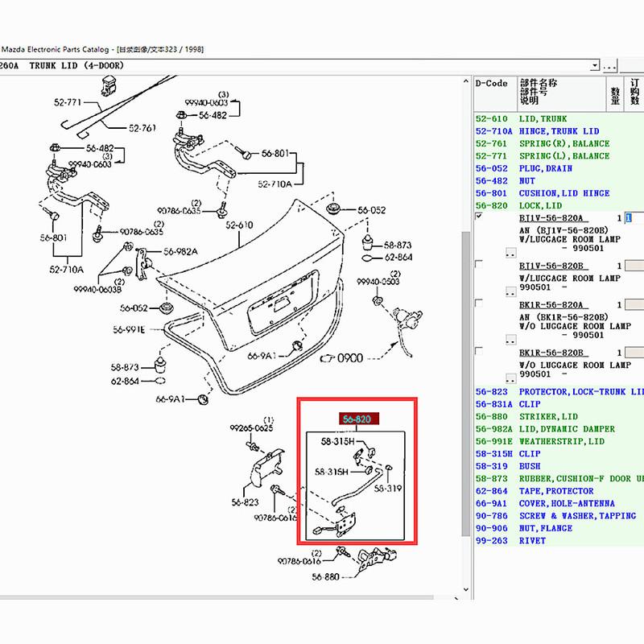Select the 52-771 SPRING(L), BALANCE row
Screen dimensions: 644x644
(x=559, y=155)
